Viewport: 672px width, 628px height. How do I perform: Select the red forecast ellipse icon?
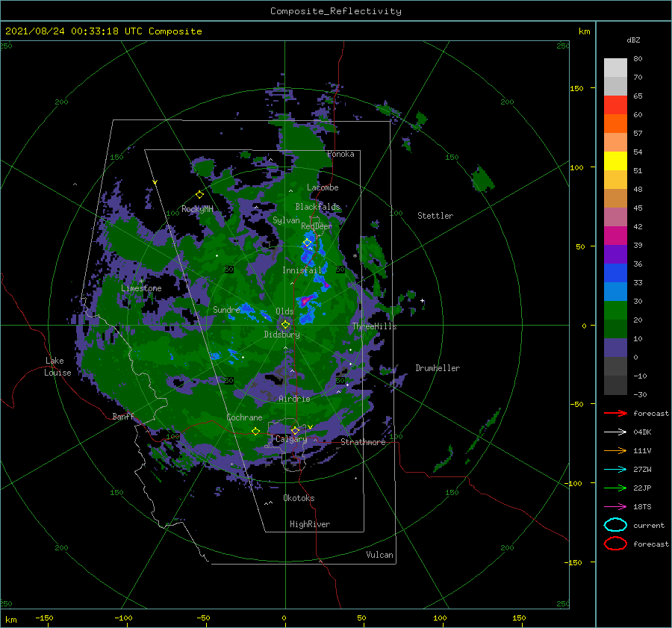tap(615, 544)
